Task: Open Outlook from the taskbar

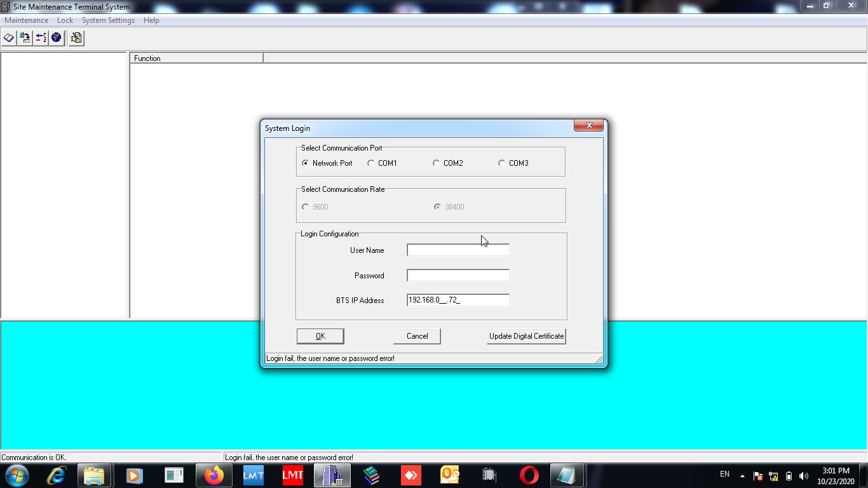Action: pos(450,475)
